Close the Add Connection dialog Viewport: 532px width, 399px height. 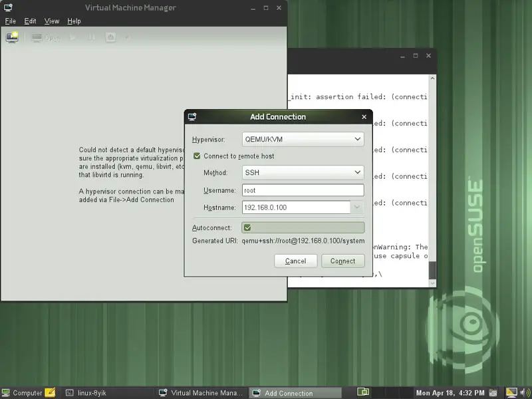(x=364, y=117)
